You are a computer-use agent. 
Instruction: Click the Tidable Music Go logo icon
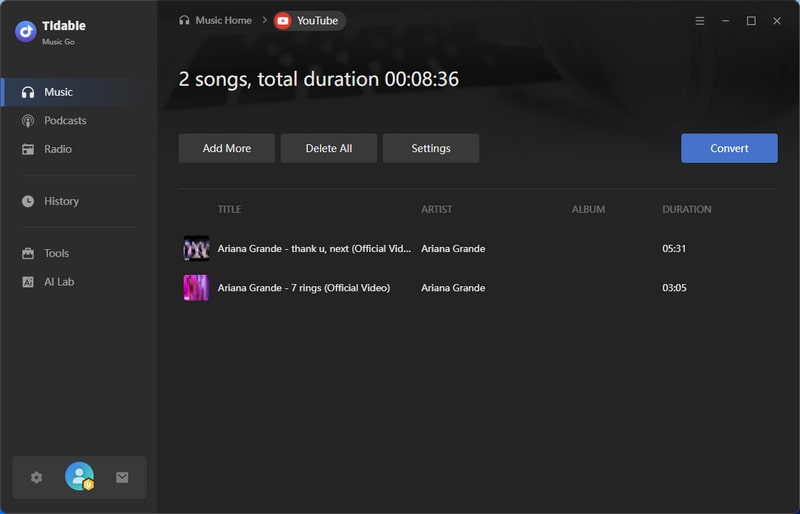tap(26, 32)
